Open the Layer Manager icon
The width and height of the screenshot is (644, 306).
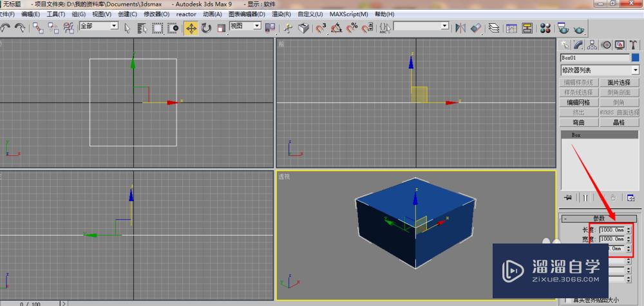tap(495, 28)
